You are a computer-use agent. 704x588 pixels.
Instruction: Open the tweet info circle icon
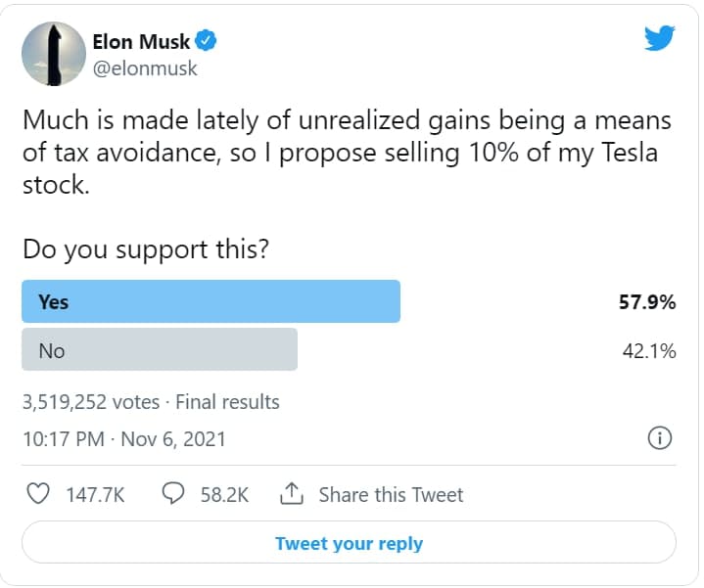661,438
